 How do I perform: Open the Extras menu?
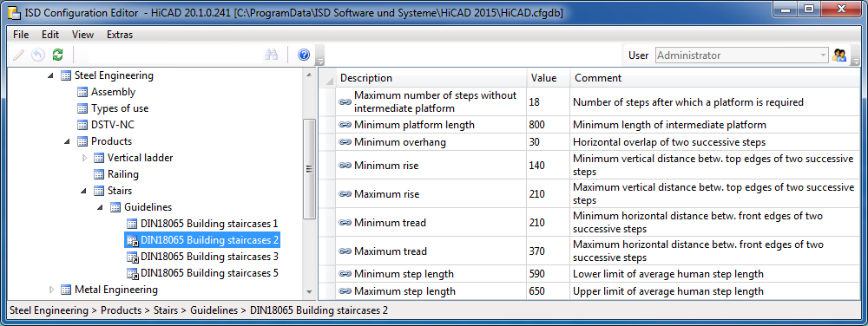pos(120,35)
